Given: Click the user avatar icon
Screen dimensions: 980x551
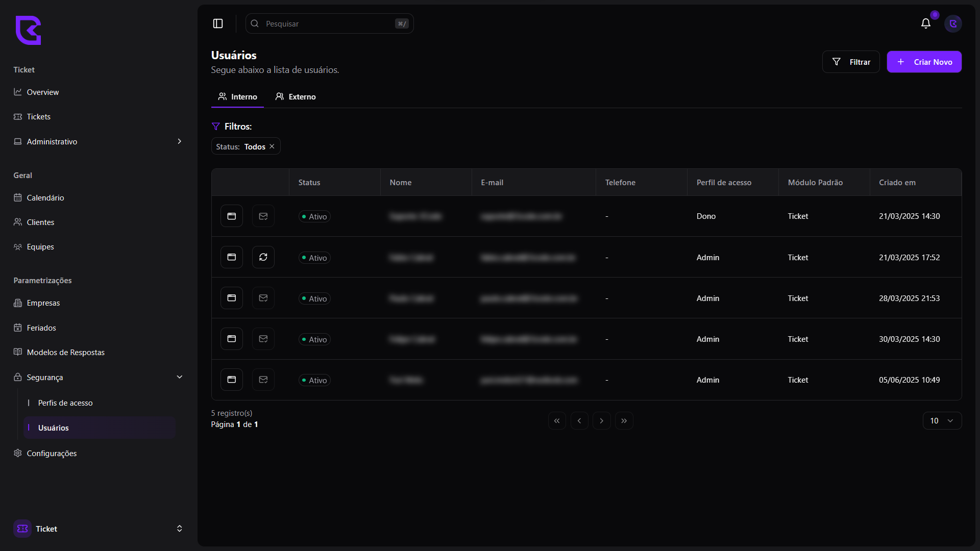Looking at the screenshot, I should click(x=953, y=23).
